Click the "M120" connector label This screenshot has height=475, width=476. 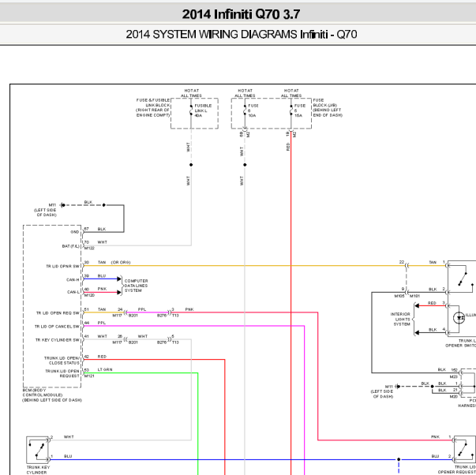89,295
